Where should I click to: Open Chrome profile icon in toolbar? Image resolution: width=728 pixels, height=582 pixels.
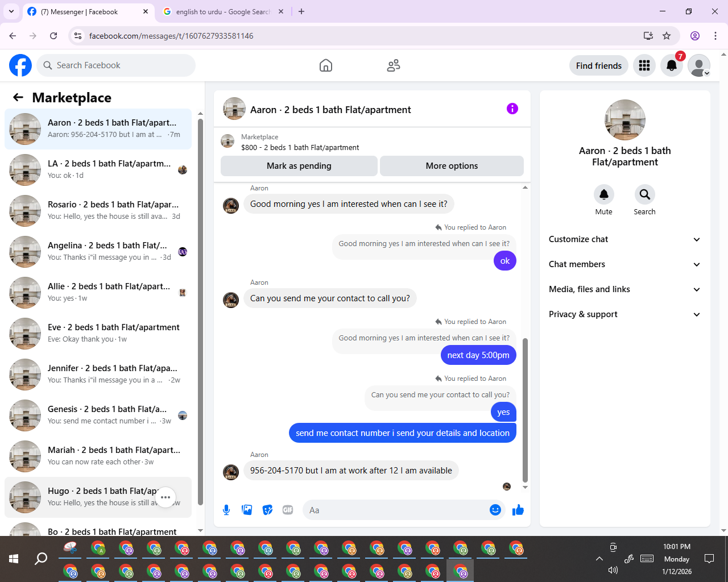click(x=695, y=36)
